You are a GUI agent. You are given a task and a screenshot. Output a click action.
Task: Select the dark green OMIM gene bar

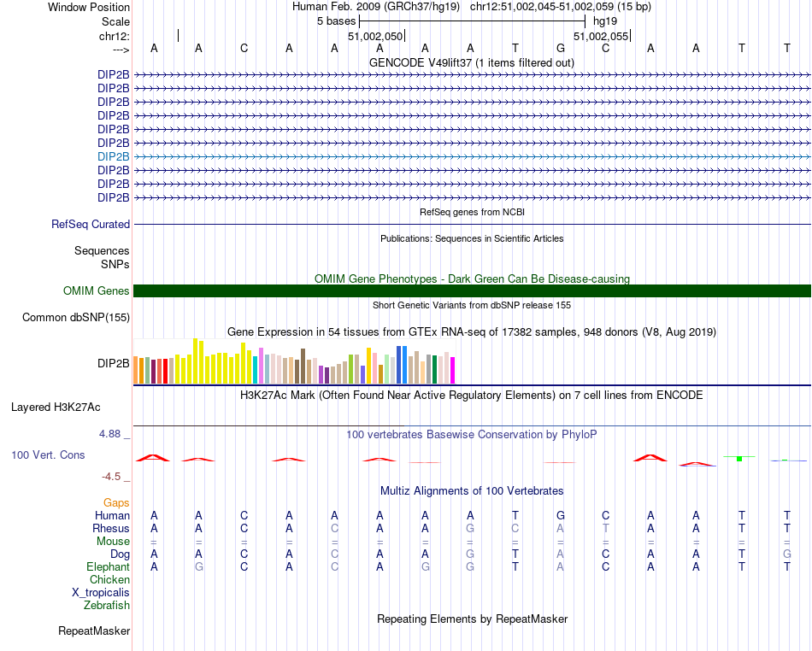click(472, 290)
